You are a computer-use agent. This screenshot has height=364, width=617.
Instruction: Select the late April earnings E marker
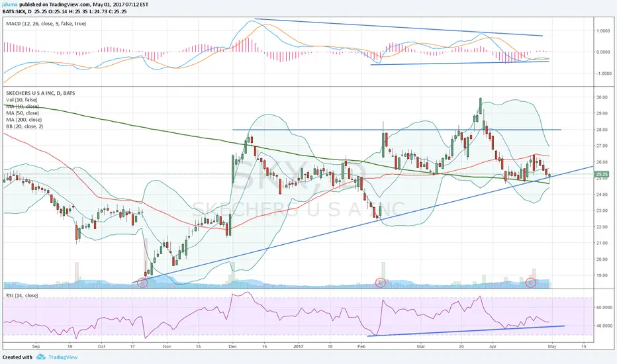531,282
